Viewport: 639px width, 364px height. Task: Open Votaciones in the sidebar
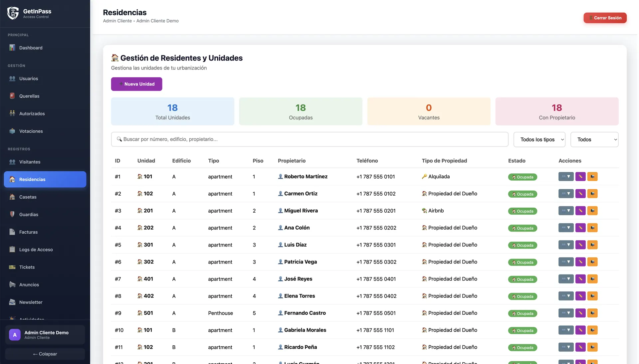tap(45, 131)
